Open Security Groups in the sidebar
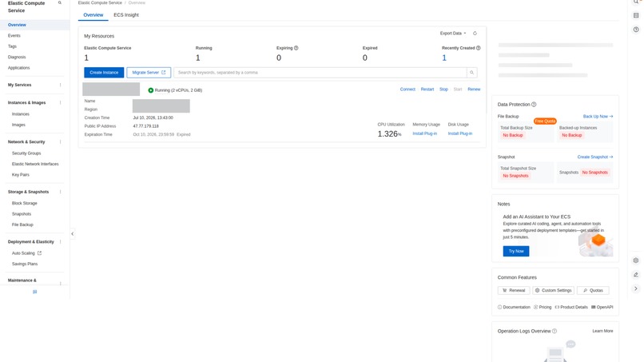This screenshot has height=362, width=644. click(x=26, y=153)
